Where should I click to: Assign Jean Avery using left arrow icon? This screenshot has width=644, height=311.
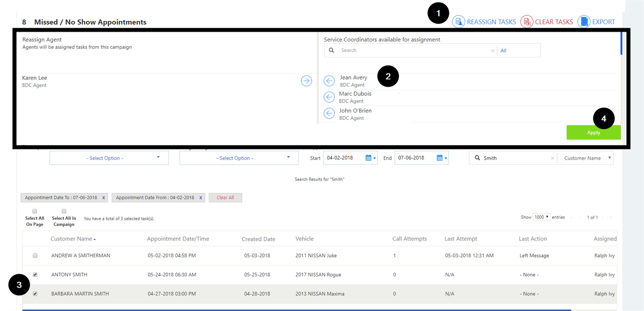329,81
